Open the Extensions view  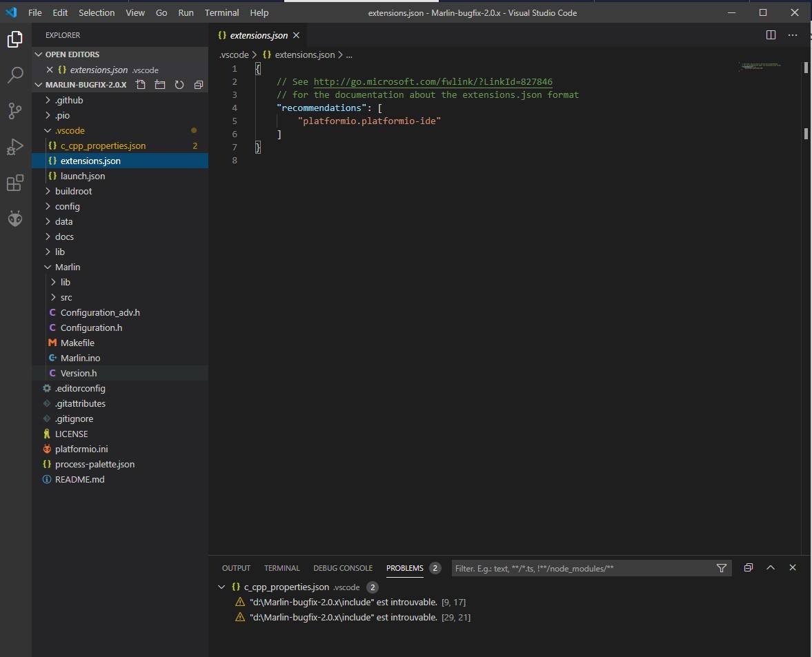[15, 183]
